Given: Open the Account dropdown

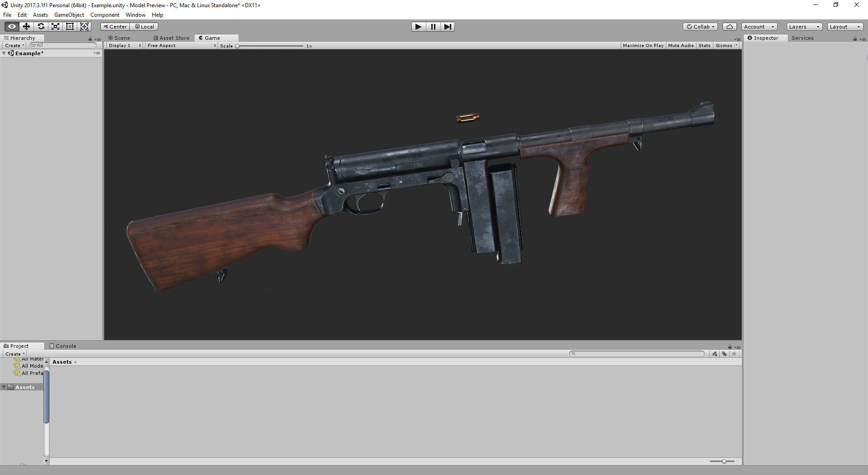Looking at the screenshot, I should [x=759, y=27].
